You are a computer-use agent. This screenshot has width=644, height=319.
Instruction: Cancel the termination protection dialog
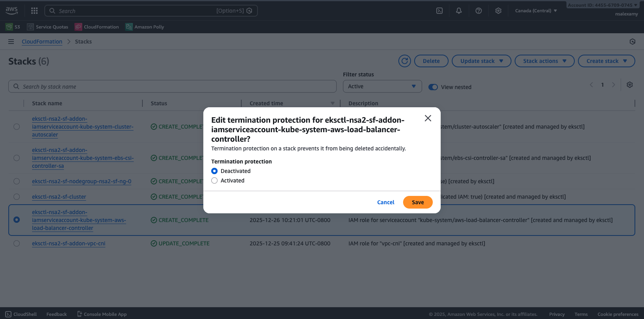click(386, 202)
